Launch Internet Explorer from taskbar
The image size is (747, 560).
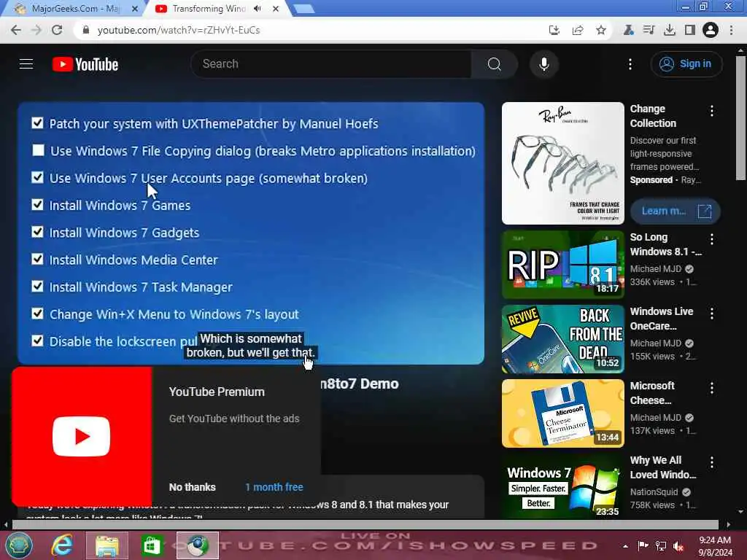click(x=63, y=545)
